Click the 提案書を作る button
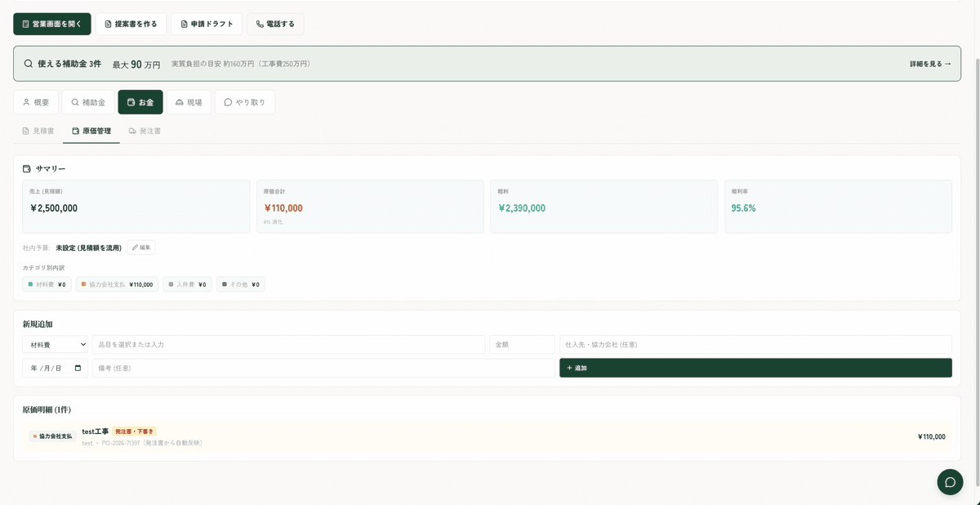 131,24
